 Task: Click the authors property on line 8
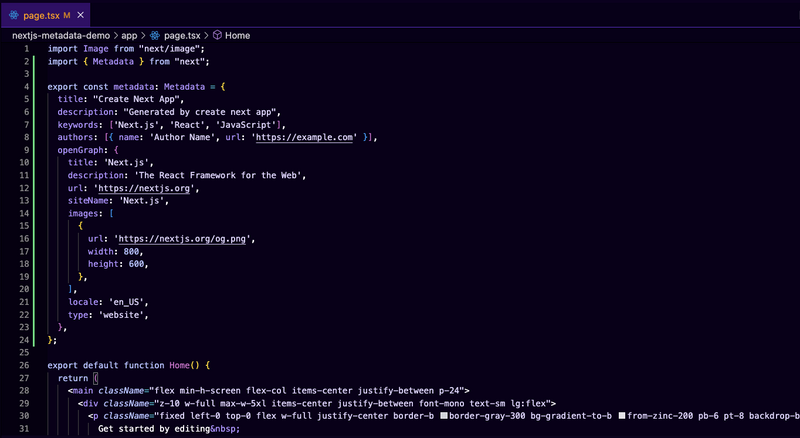click(76, 137)
